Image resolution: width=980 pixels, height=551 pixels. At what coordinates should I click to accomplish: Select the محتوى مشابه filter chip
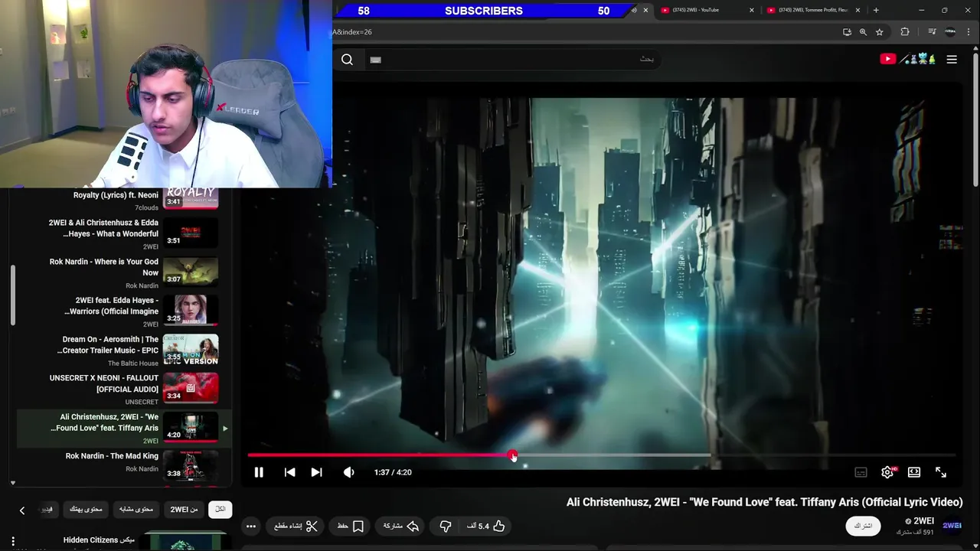tap(136, 509)
